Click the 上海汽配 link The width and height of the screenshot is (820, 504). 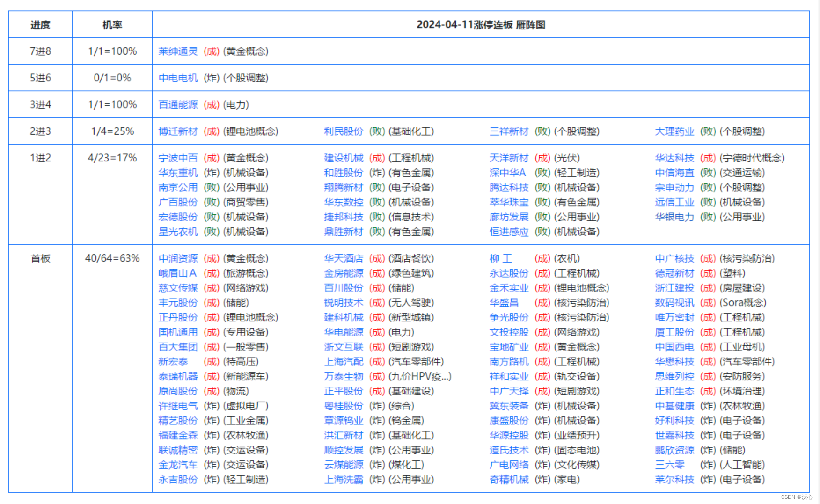344,362
